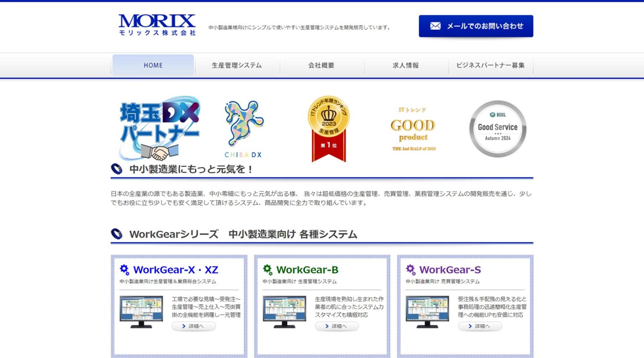Click the メールでのお問い合わせ button
The height and width of the screenshot is (358, 644).
[x=476, y=26]
